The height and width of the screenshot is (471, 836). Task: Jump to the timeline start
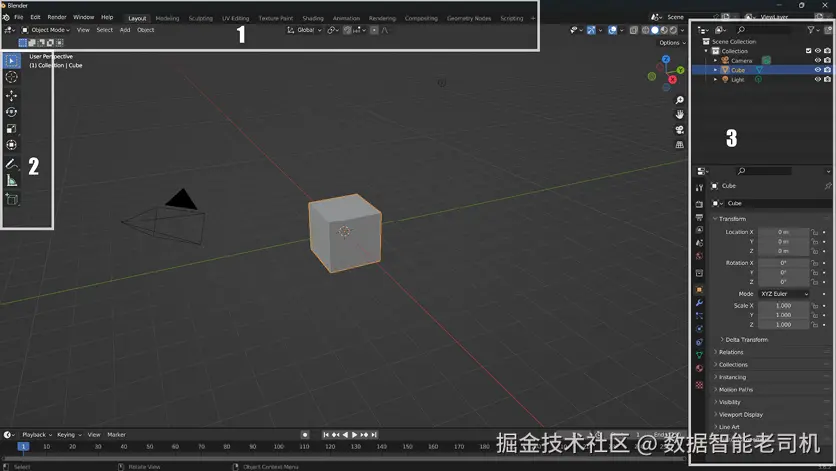(x=326, y=435)
